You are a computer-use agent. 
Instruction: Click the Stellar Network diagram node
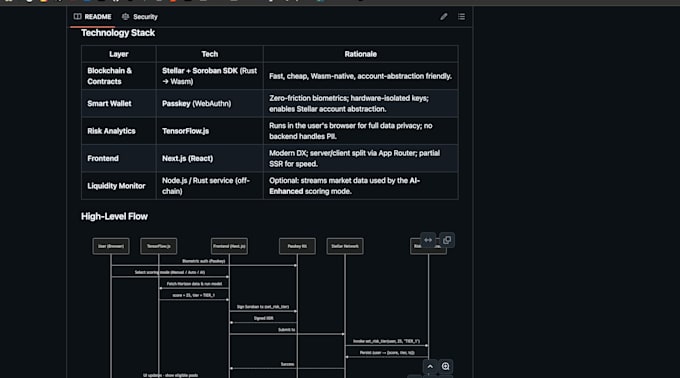[345, 246]
